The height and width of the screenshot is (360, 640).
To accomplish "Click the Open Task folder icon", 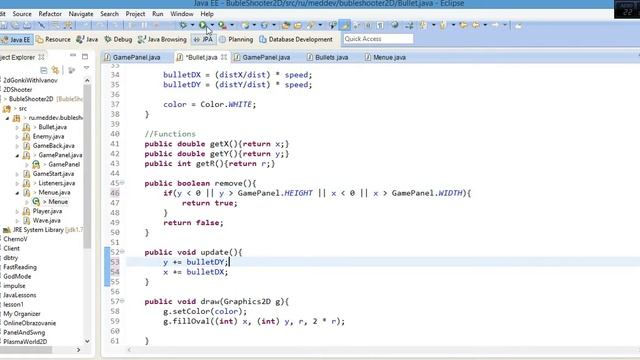I will click(298, 25).
